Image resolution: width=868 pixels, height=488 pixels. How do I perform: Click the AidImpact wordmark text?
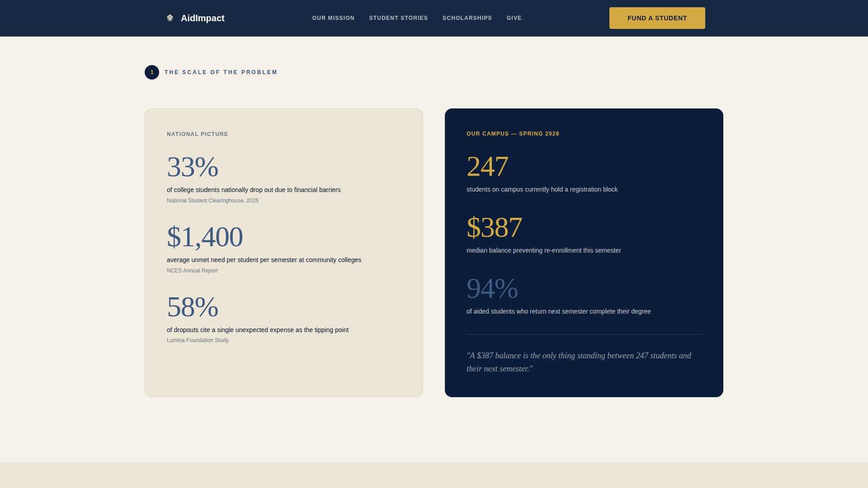203,18
